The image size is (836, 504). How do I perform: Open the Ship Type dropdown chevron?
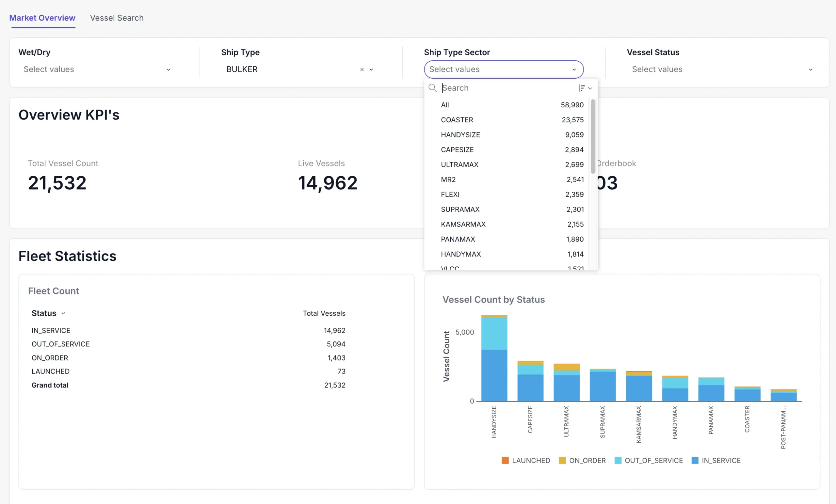371,70
